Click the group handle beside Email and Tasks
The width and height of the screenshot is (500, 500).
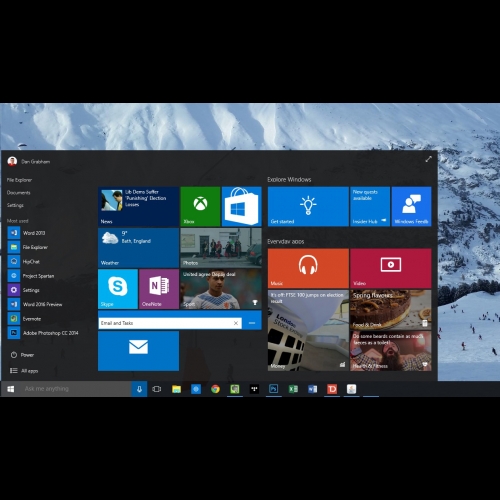[x=252, y=323]
